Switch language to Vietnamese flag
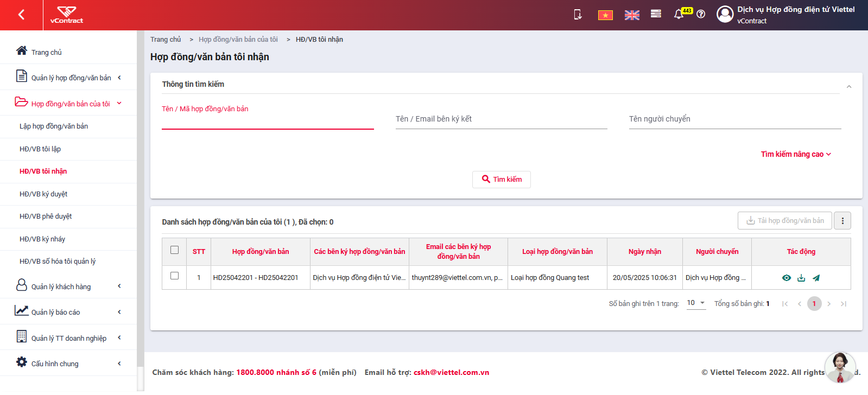This screenshot has height=395, width=868. [x=605, y=15]
